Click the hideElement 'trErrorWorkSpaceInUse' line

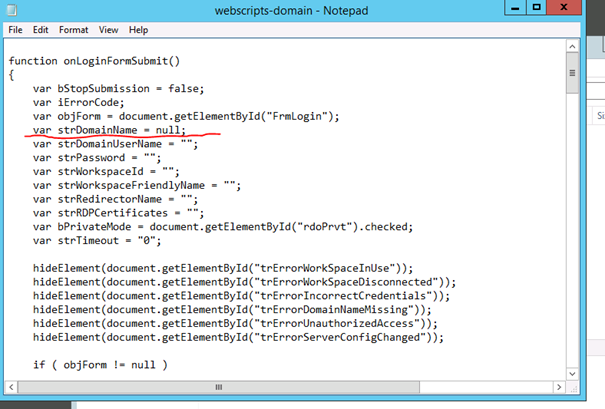coord(223,269)
